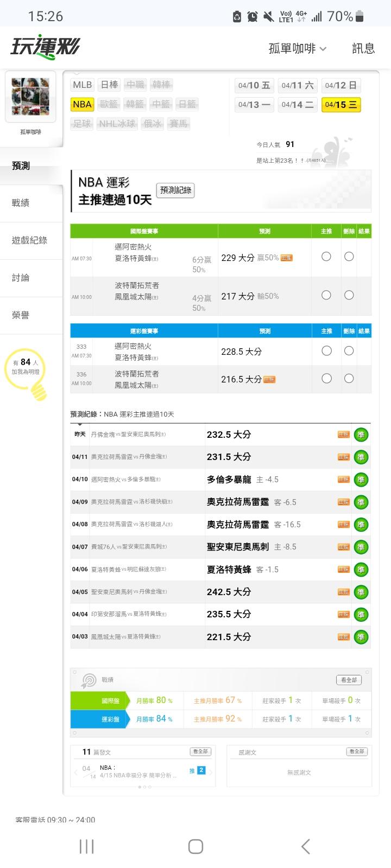Screen dimensions: 391x868
Task: Click green 準 icon on 04/10 row
Action: (361, 480)
